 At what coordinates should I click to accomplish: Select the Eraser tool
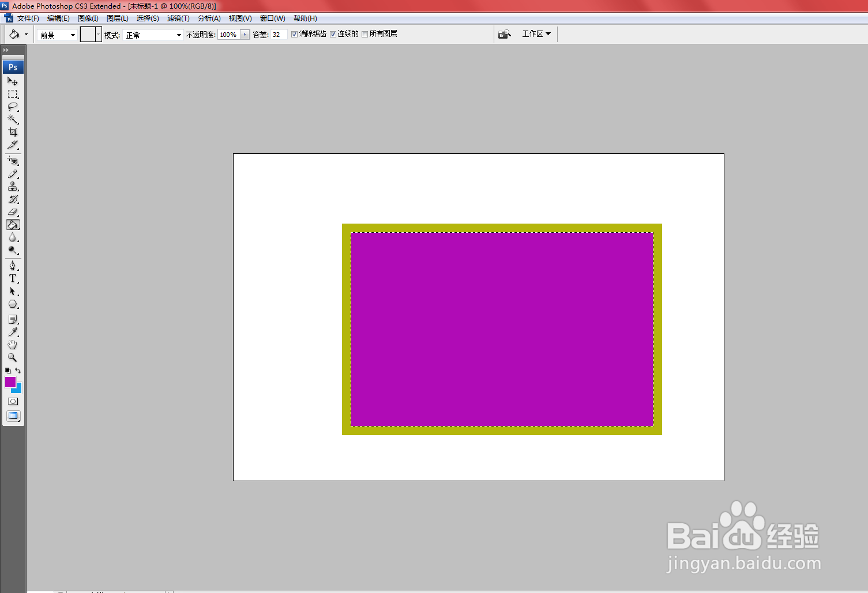[13, 211]
